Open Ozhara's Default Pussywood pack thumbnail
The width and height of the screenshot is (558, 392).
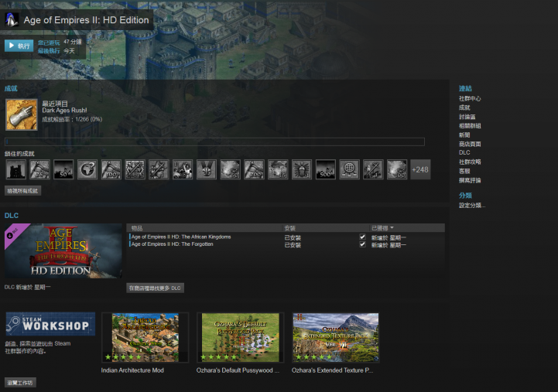click(241, 338)
